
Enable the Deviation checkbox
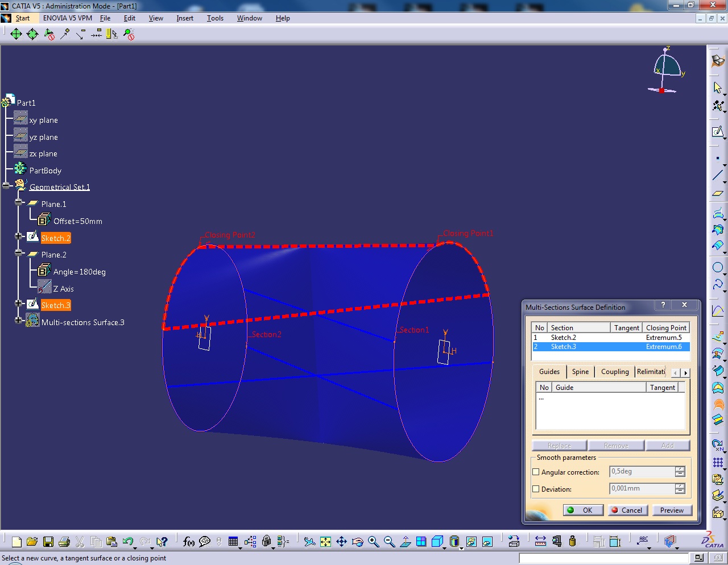(536, 489)
